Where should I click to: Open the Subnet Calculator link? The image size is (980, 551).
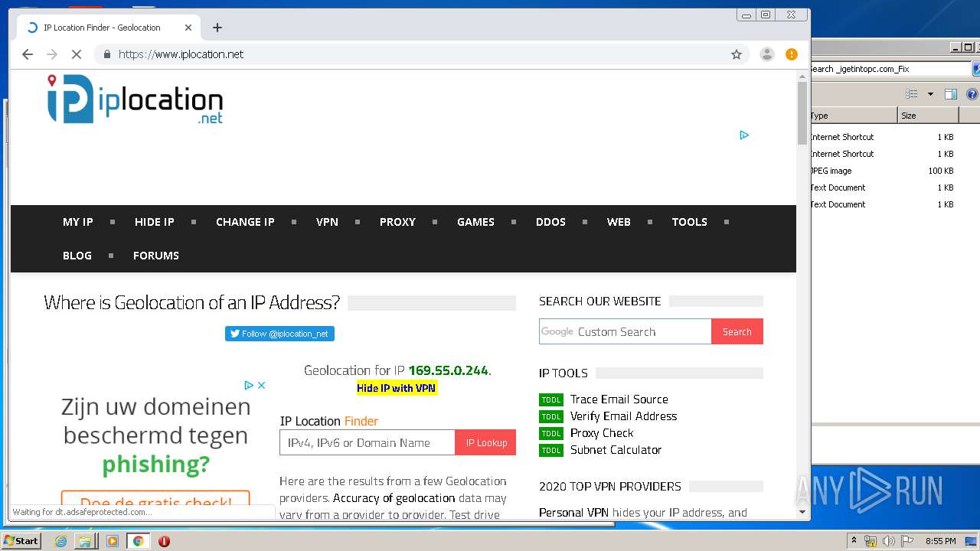tap(616, 450)
